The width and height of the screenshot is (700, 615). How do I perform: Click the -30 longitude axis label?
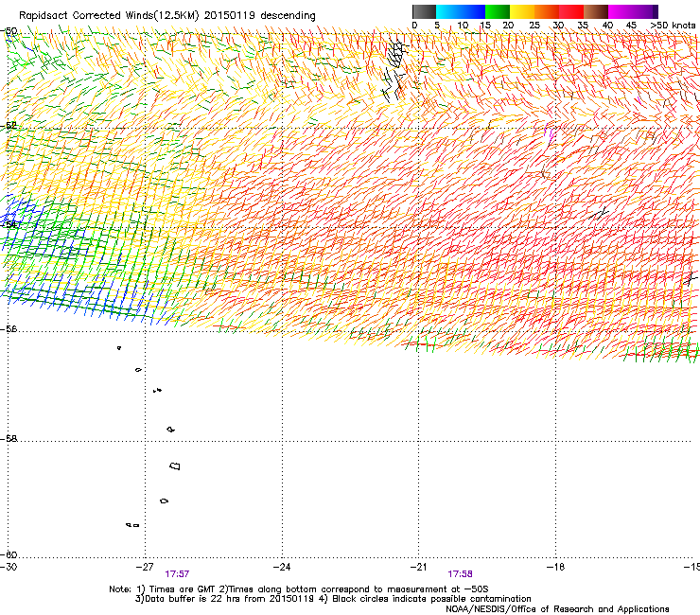point(9,567)
